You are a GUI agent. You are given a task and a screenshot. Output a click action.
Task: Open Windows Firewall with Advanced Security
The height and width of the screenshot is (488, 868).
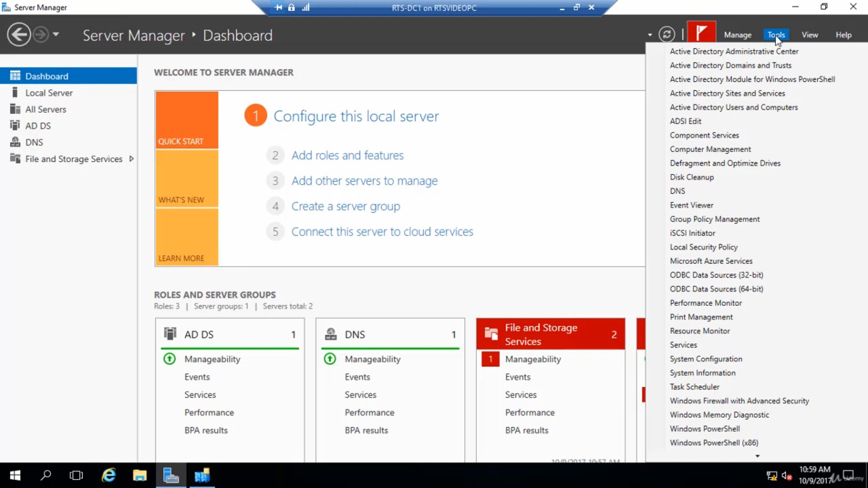point(739,401)
